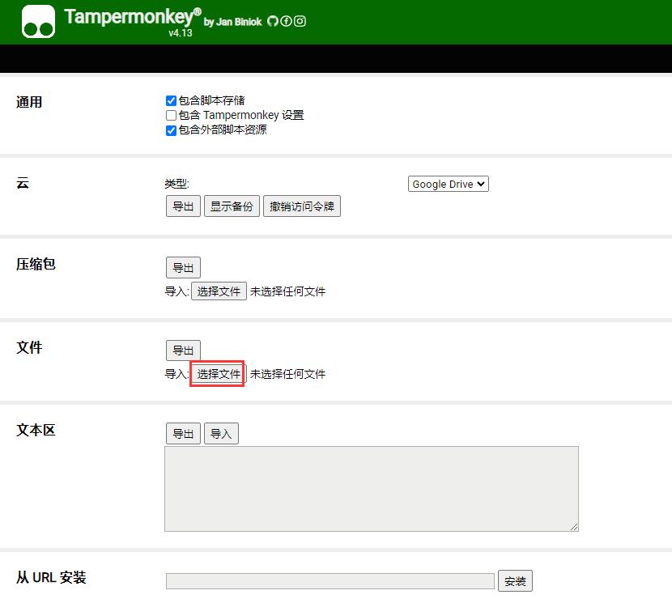The image size is (672, 616).
Task: Click 选择文件 in 文件 section
Action: pos(219,374)
